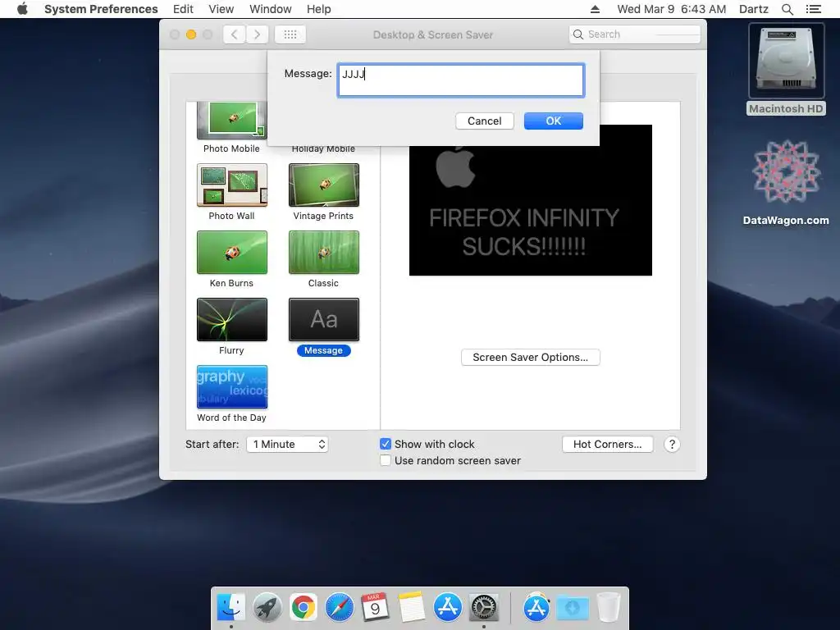The width and height of the screenshot is (840, 630).
Task: Open Hot Corners settings
Action: coord(608,444)
